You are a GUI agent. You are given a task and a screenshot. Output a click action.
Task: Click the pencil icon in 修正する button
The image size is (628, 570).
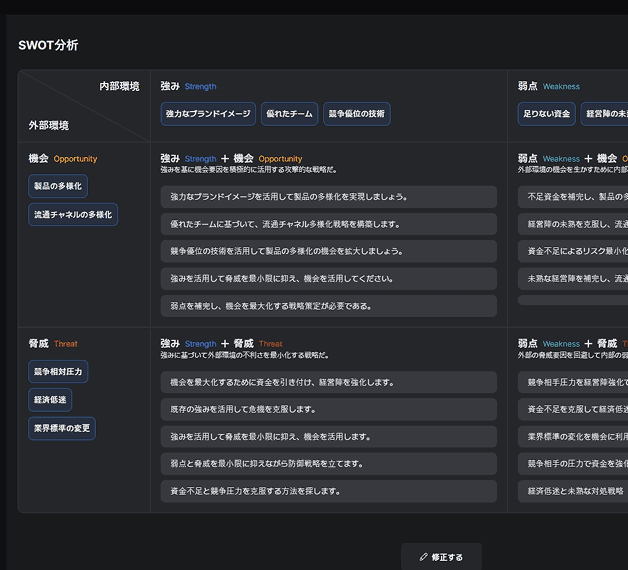(x=424, y=557)
